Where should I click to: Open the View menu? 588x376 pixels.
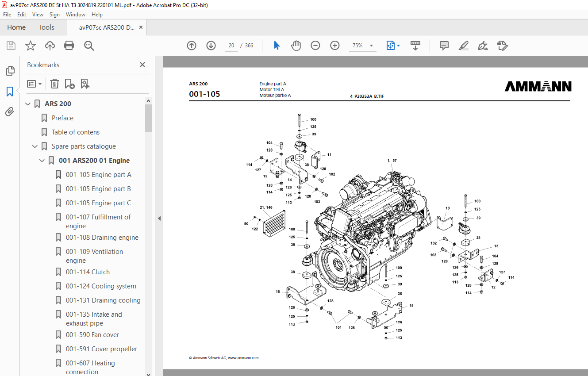coord(38,15)
